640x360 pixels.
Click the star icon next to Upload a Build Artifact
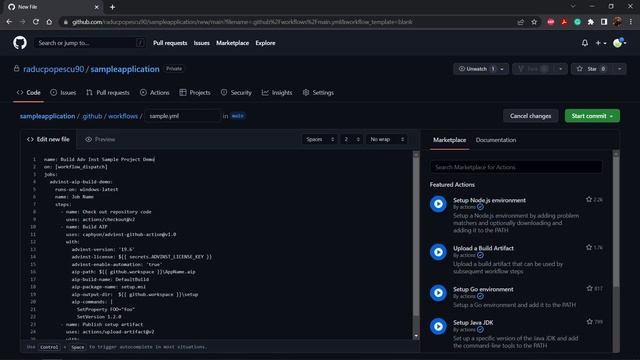[x=589, y=247]
